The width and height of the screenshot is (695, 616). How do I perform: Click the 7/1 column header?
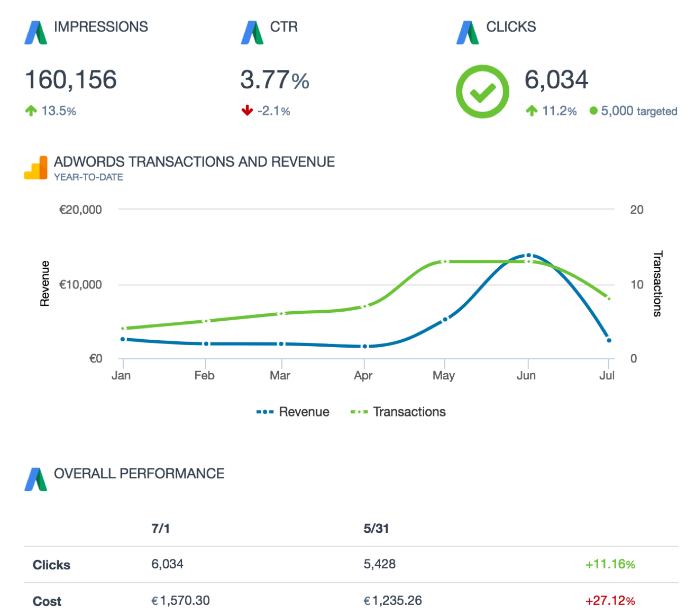pyautogui.click(x=160, y=529)
